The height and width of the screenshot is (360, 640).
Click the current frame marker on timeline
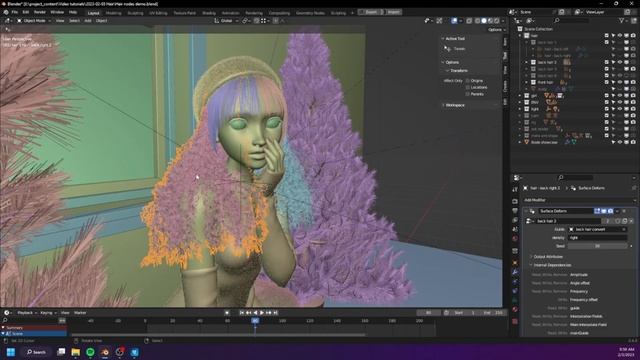click(x=255, y=321)
